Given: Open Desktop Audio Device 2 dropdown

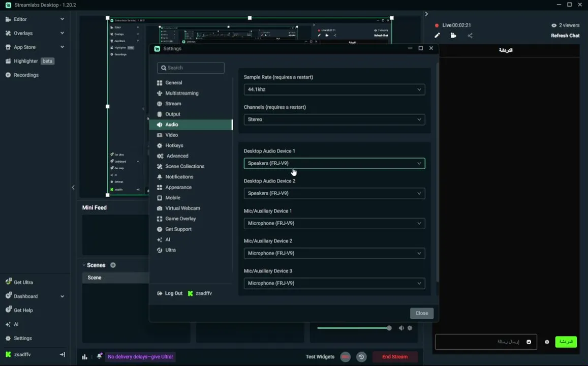Looking at the screenshot, I should [x=334, y=194].
